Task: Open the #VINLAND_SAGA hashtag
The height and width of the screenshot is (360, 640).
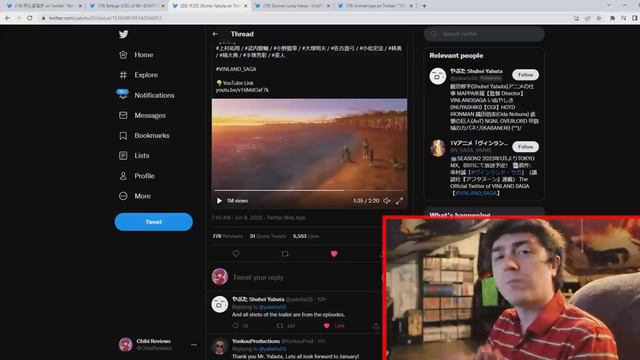Action: [236, 69]
